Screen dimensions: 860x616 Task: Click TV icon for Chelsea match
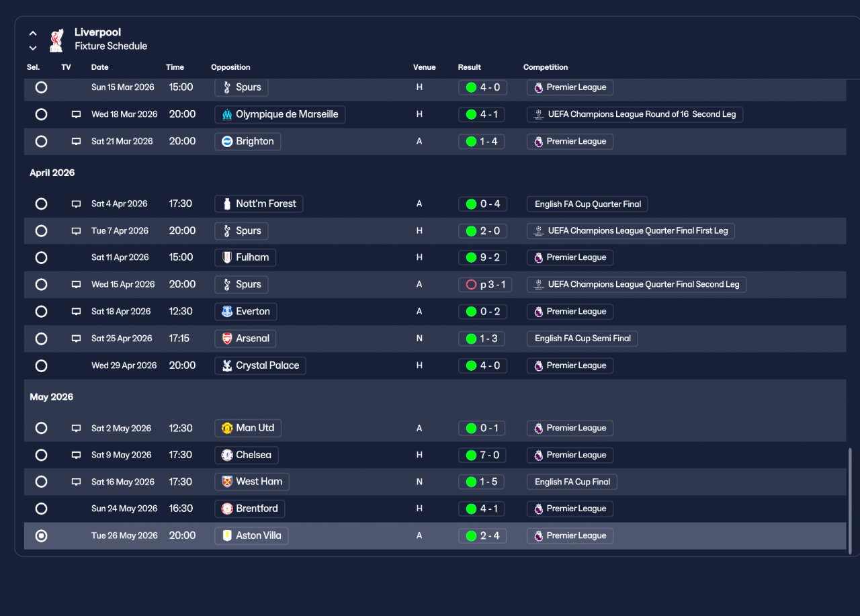pyautogui.click(x=76, y=455)
